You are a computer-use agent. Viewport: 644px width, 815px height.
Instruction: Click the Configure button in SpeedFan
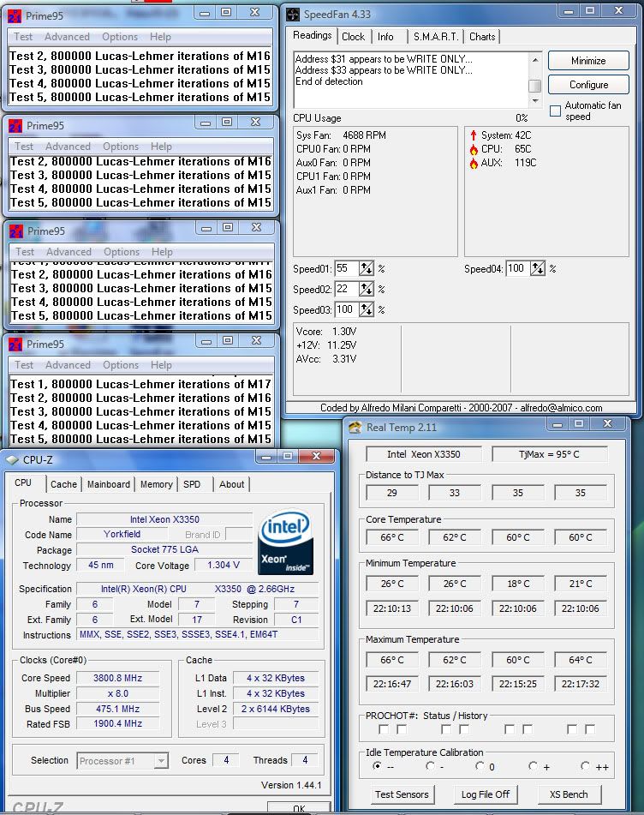588,85
